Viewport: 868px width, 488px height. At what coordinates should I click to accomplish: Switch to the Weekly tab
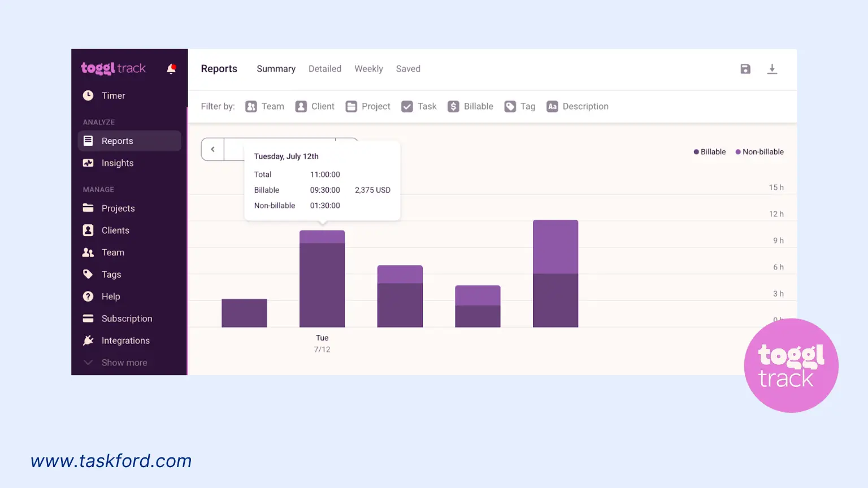(x=368, y=68)
